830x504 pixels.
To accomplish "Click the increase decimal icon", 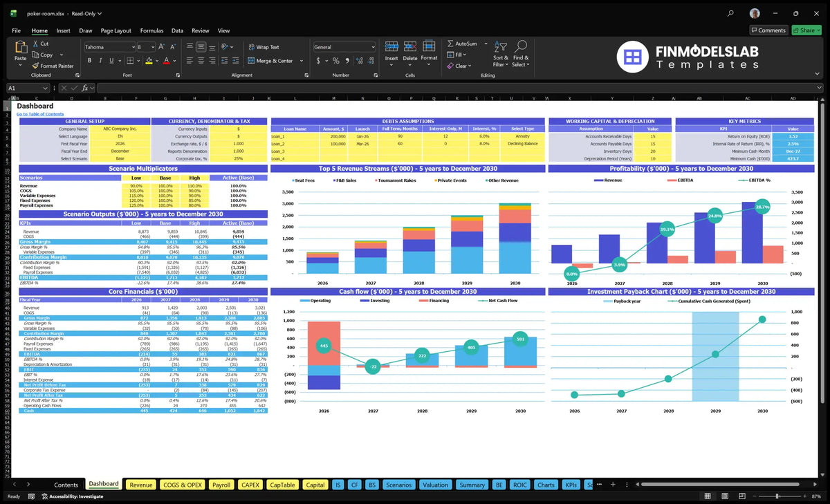I will click(359, 61).
